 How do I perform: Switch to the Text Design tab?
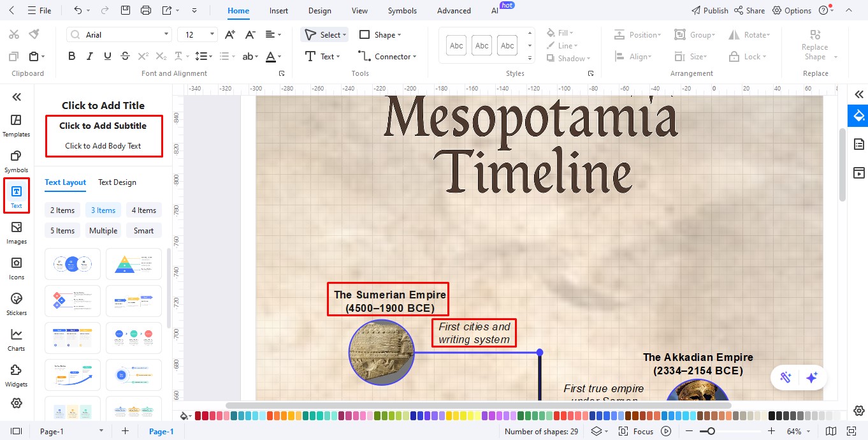117,182
